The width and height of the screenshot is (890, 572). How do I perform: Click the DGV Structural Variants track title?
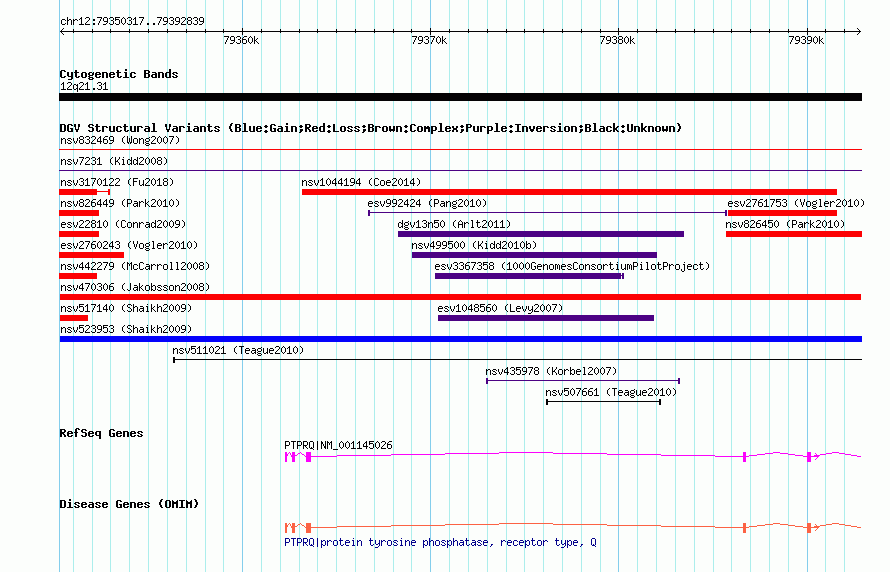point(371,128)
